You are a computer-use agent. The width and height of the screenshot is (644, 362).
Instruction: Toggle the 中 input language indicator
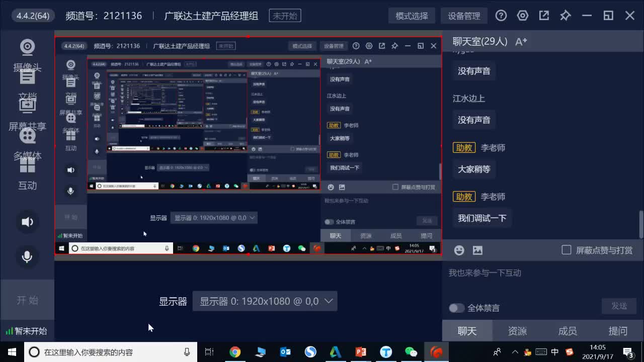coord(555,352)
